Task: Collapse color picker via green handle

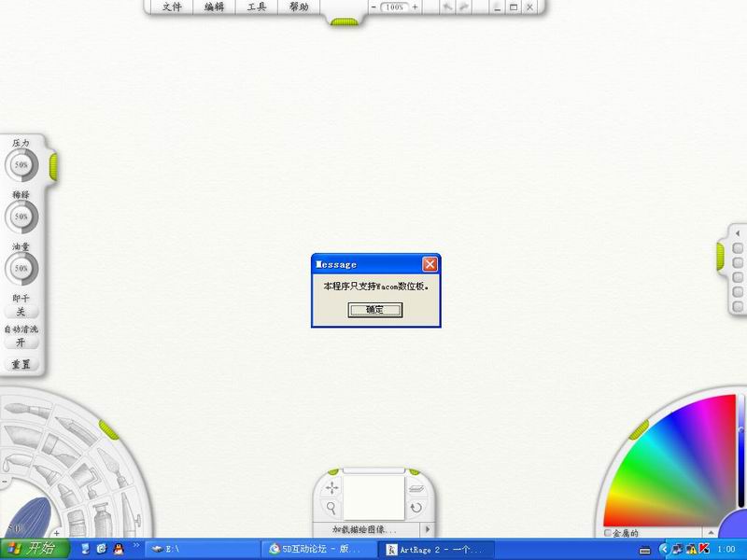Action: [639, 429]
